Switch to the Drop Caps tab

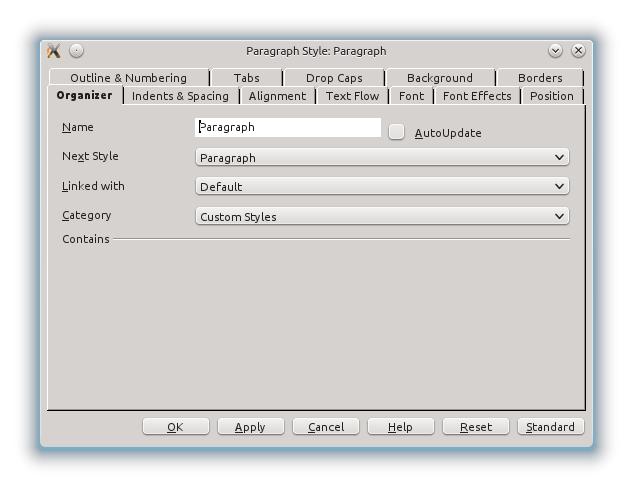[334, 78]
